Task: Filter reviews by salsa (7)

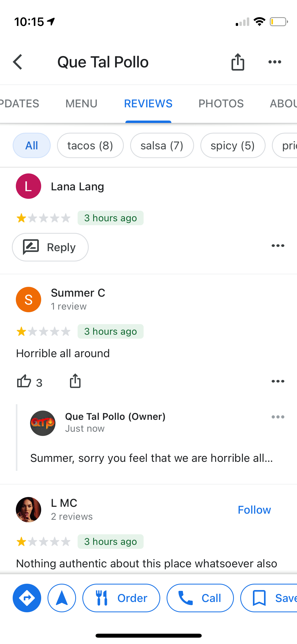Action: (x=162, y=145)
